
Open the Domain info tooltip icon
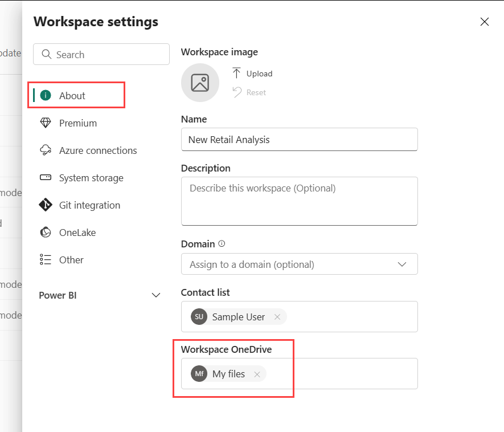(221, 243)
